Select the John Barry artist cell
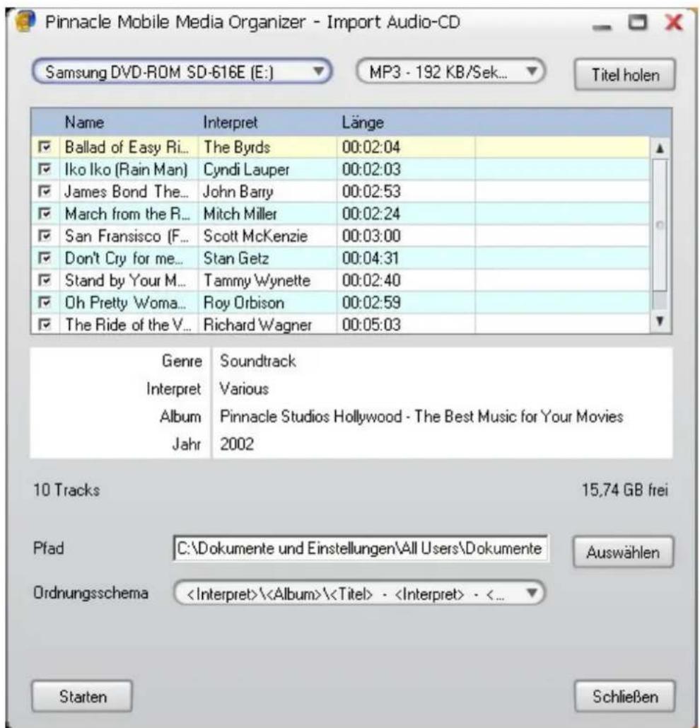 tap(267, 191)
